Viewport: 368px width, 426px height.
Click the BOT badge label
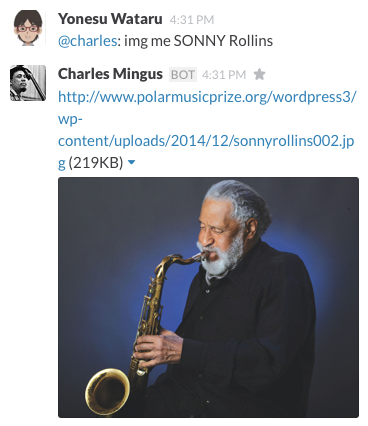(183, 75)
